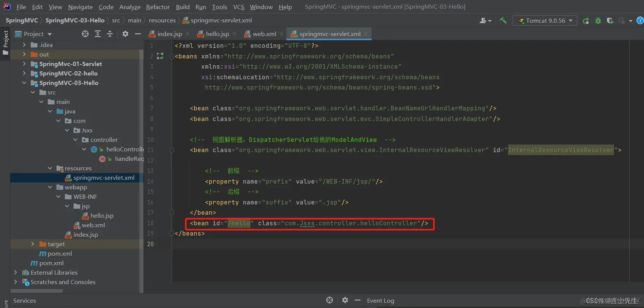Viewport: 644px width, 308px height.
Task: Open Services panel settings gear
Action: coord(345,300)
